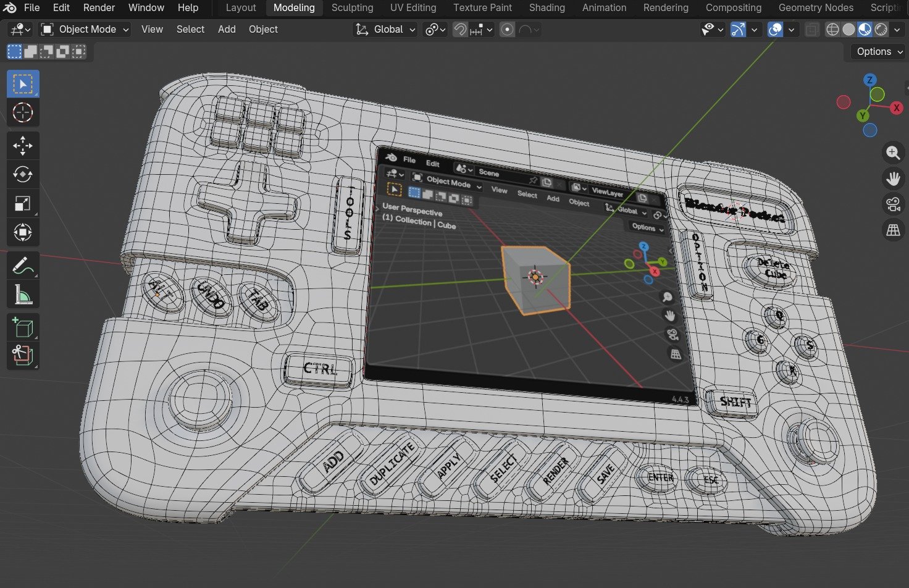Screen dimensions: 909x588
Task: Enable proportional editing toggle
Action: 507,29
